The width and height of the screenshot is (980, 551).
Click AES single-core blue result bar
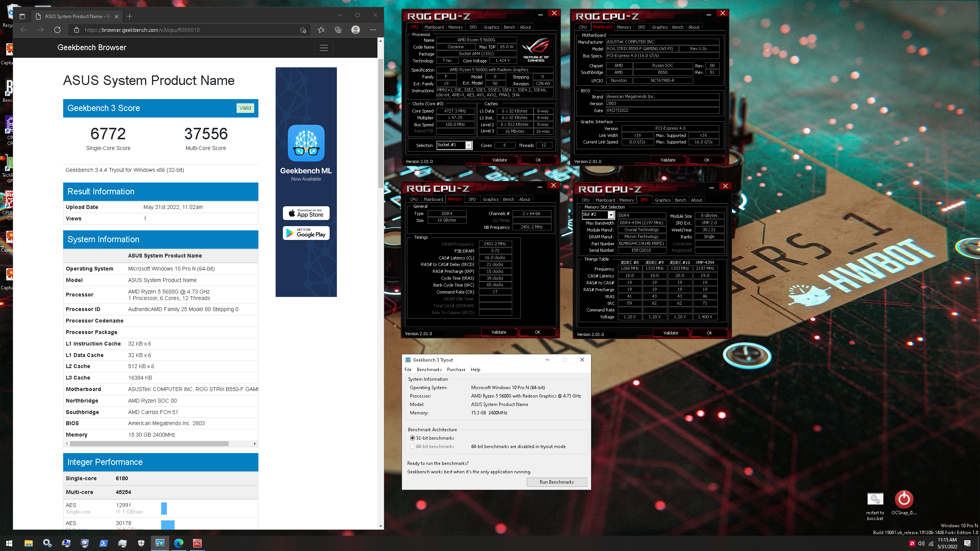(x=164, y=508)
